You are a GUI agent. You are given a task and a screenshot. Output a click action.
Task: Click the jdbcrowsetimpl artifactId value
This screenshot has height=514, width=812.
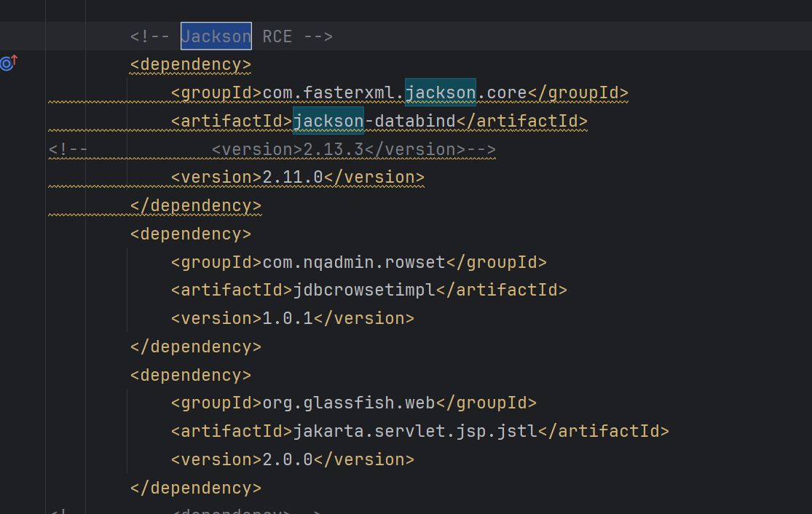[x=363, y=290]
